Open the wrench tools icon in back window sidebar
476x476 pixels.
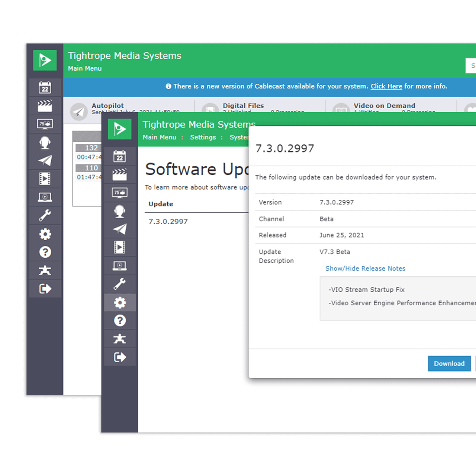[45, 215]
